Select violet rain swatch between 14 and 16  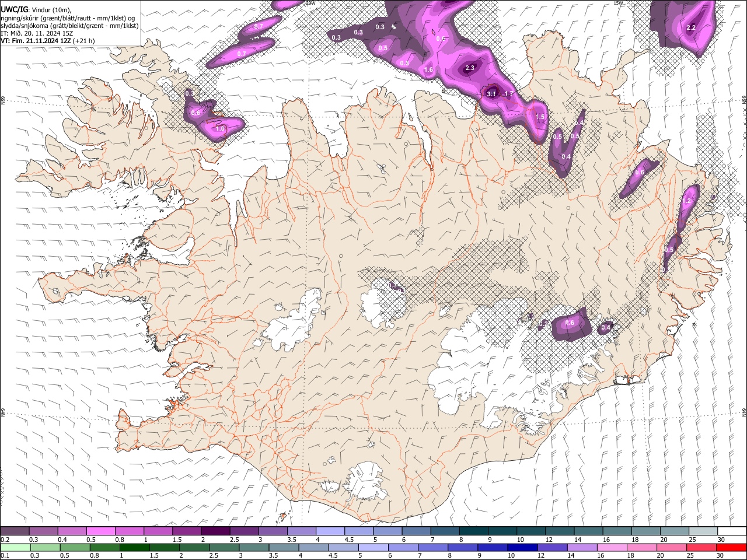click(582, 547)
